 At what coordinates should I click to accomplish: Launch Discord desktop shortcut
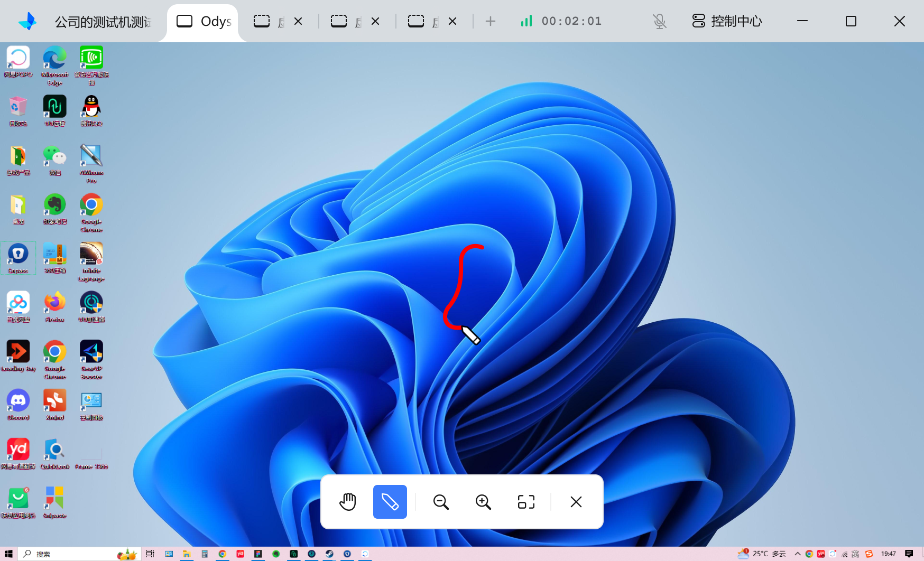click(18, 406)
